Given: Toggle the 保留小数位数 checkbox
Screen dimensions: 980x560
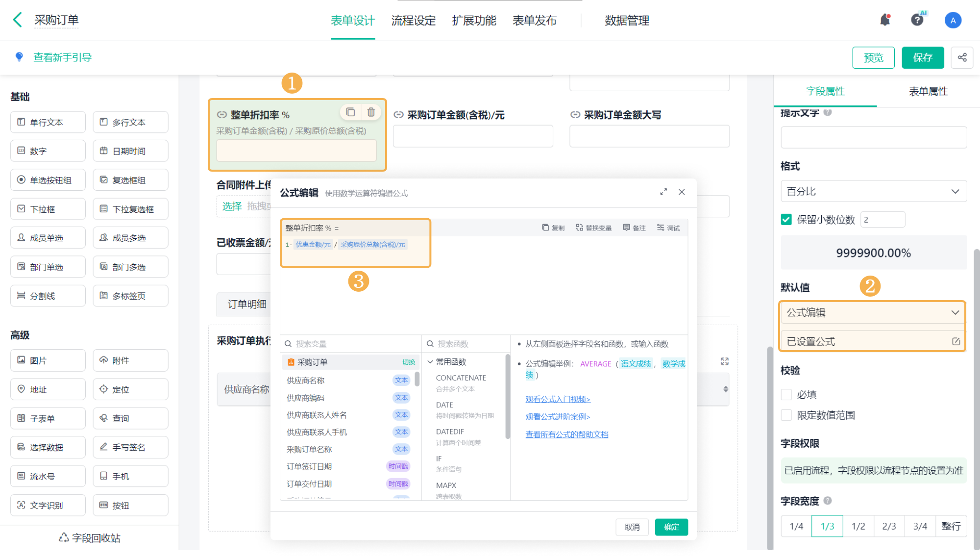Looking at the screenshot, I should pyautogui.click(x=786, y=219).
